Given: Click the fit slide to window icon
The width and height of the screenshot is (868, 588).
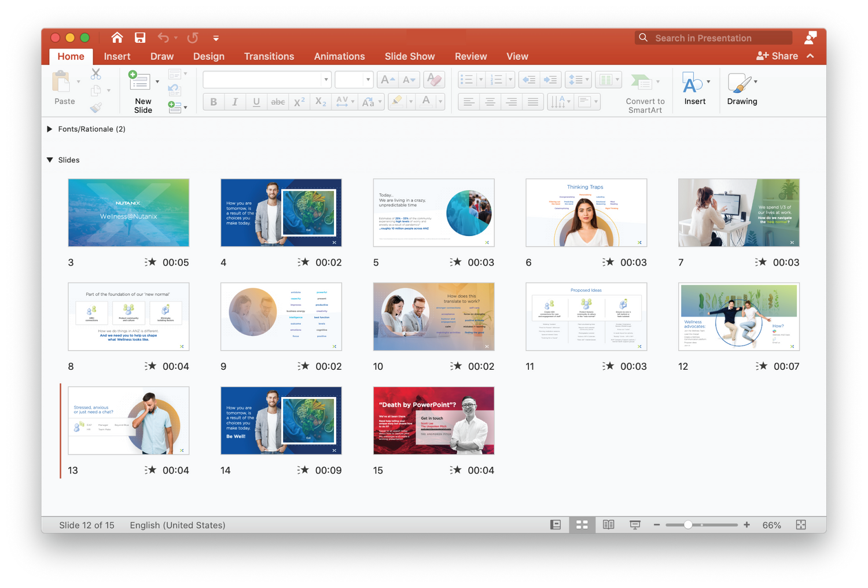Looking at the screenshot, I should 801,525.
